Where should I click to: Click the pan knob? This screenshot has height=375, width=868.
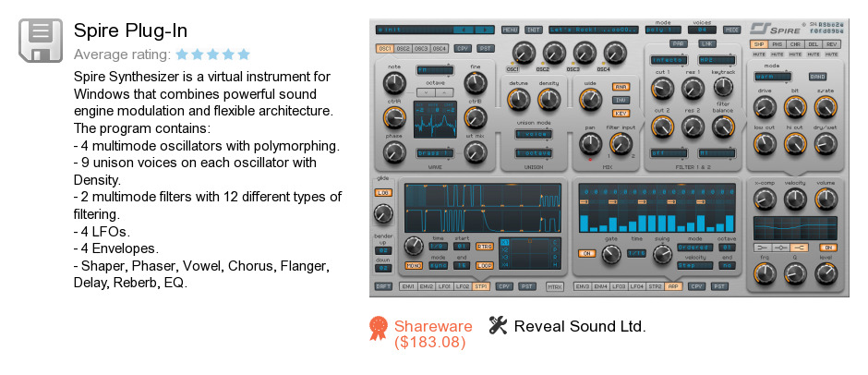coord(590,145)
